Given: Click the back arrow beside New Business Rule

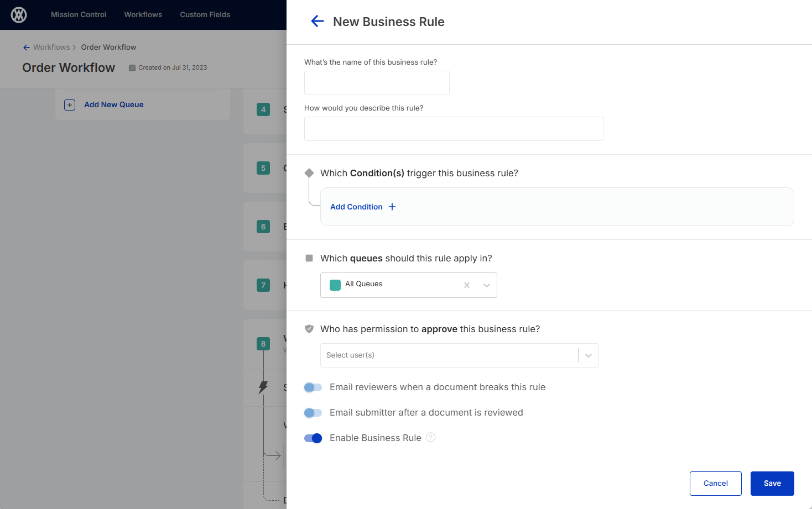Looking at the screenshot, I should point(317,22).
